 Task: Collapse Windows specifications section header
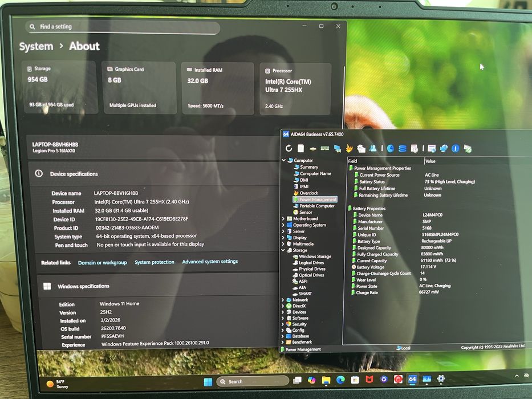point(158,286)
